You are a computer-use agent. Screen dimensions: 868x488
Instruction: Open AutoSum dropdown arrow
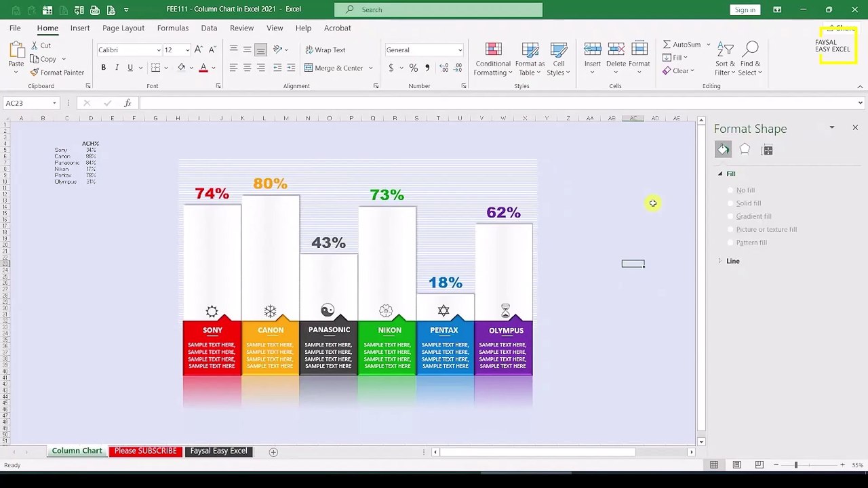[x=708, y=45]
